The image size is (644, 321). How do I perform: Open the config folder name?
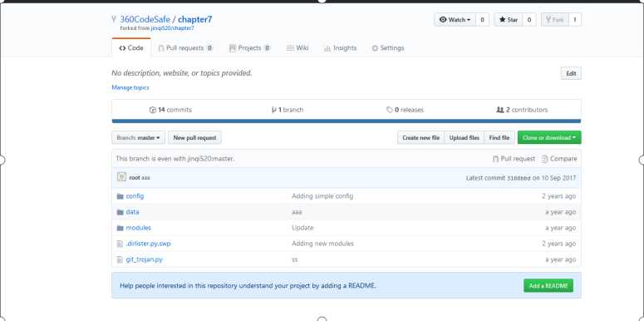pos(135,196)
